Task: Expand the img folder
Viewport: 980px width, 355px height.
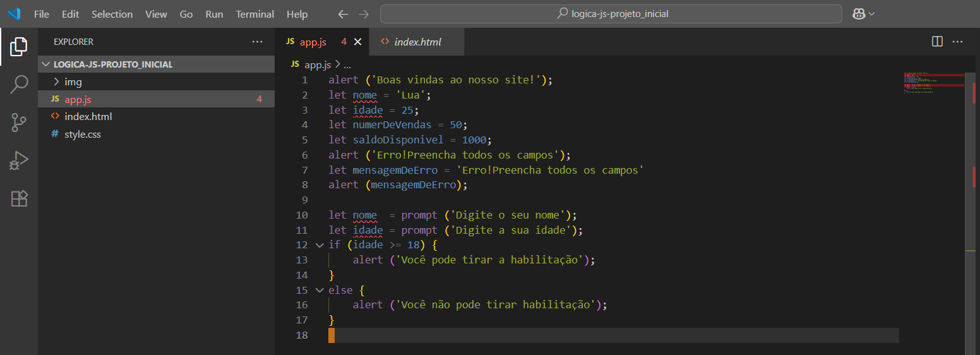Action: click(156, 82)
